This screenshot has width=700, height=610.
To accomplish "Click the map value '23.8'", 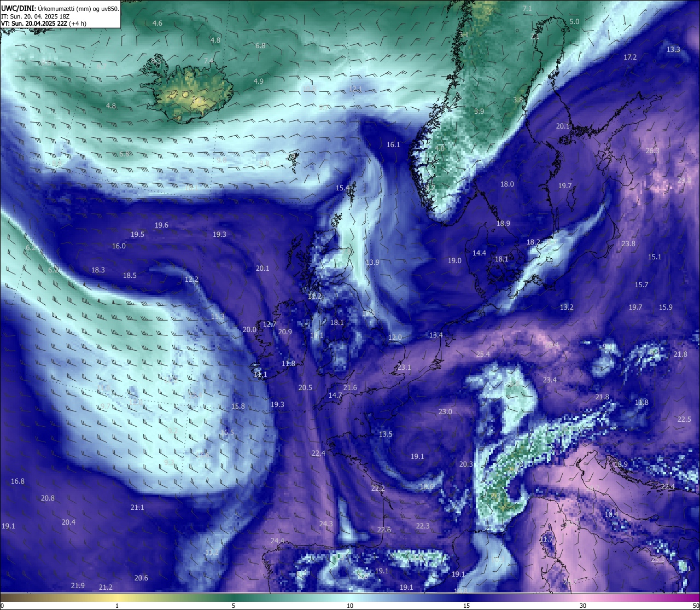I will point(628,243).
